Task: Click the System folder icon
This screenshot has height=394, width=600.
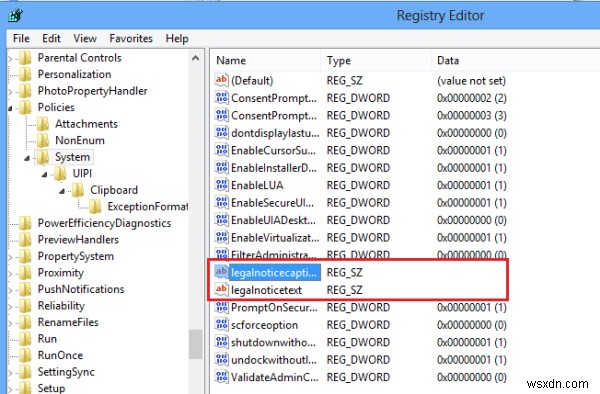Action: 43,157
